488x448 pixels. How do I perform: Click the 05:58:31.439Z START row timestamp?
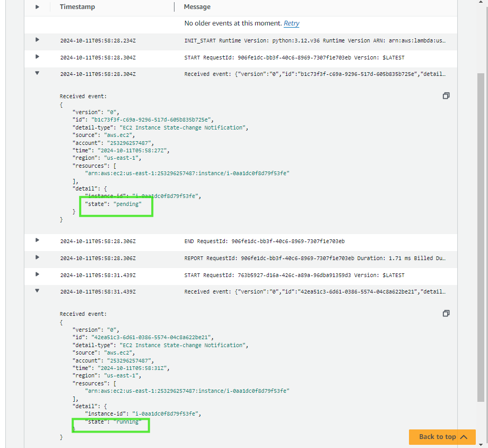pos(98,275)
